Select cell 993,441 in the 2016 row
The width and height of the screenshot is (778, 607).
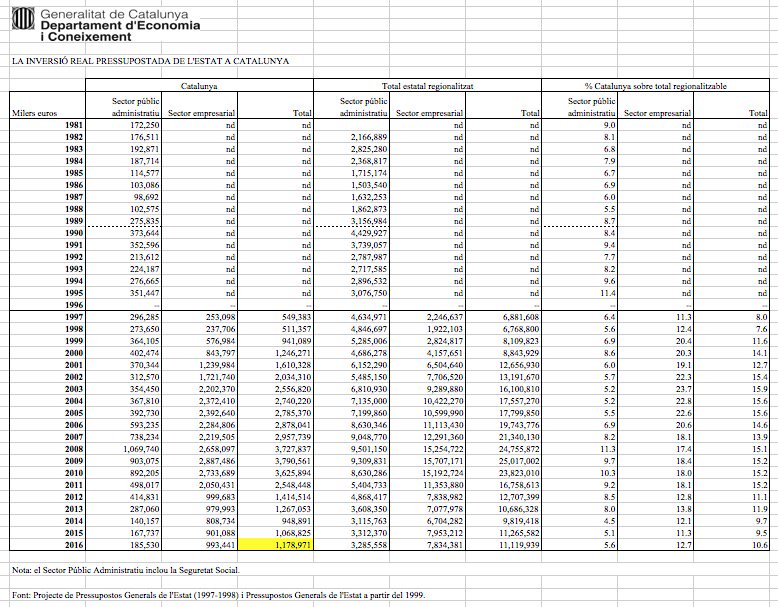tap(221, 545)
